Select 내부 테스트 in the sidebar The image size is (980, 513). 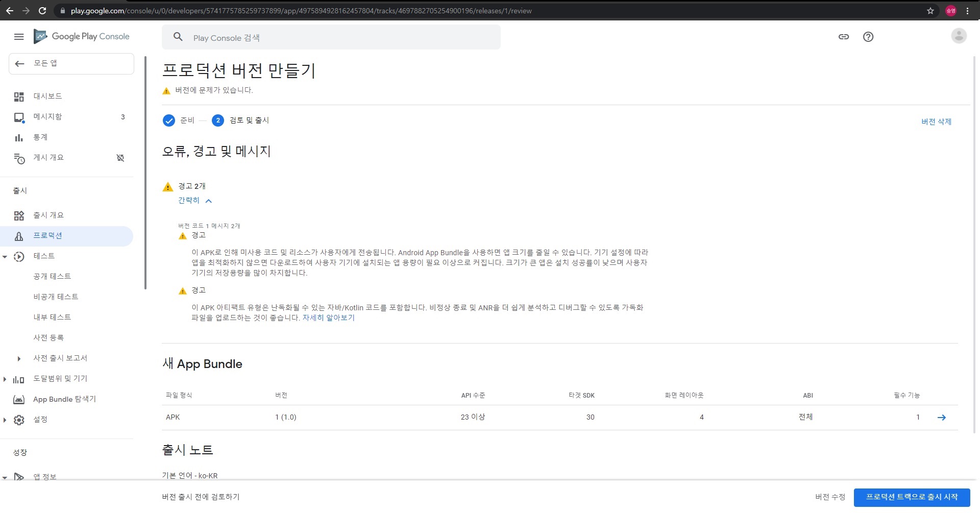coord(52,317)
